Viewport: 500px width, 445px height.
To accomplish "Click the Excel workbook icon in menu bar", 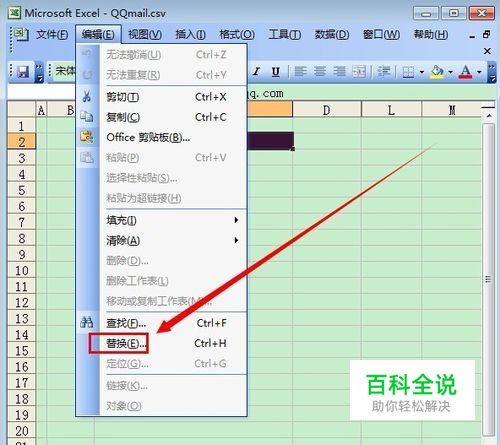I will point(22,34).
